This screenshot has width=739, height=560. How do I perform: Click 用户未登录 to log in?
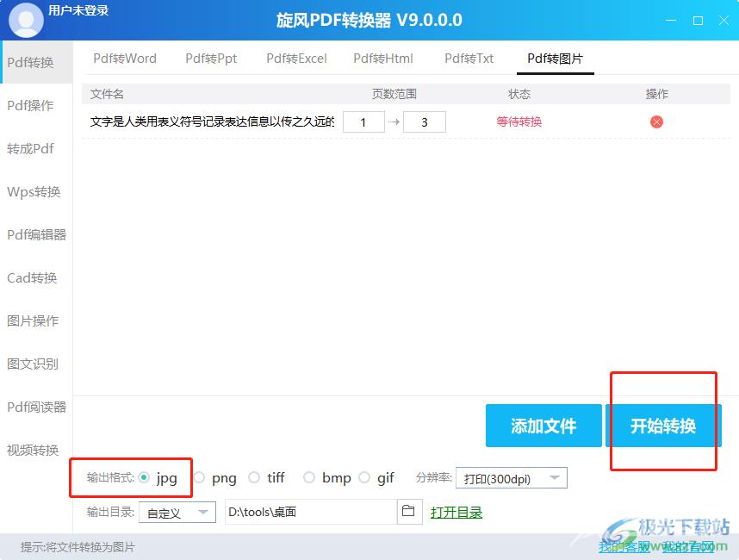click(78, 10)
